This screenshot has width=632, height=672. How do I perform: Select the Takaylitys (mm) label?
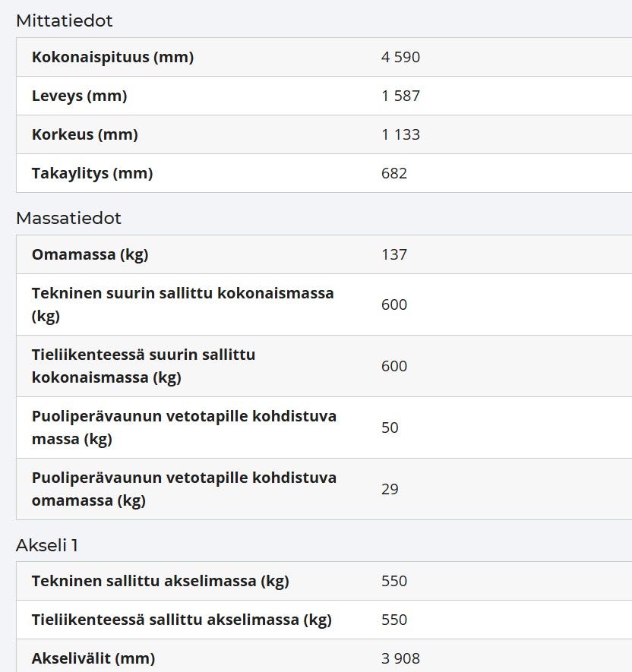coord(92,173)
